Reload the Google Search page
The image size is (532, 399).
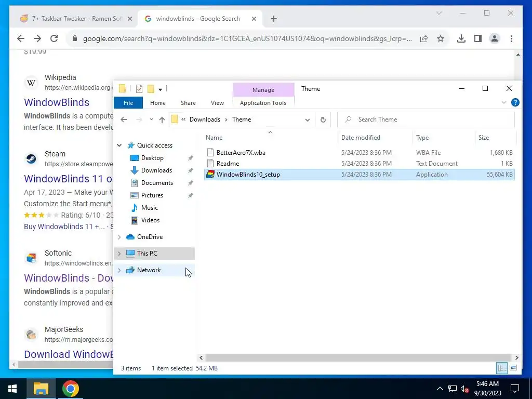pyautogui.click(x=54, y=38)
